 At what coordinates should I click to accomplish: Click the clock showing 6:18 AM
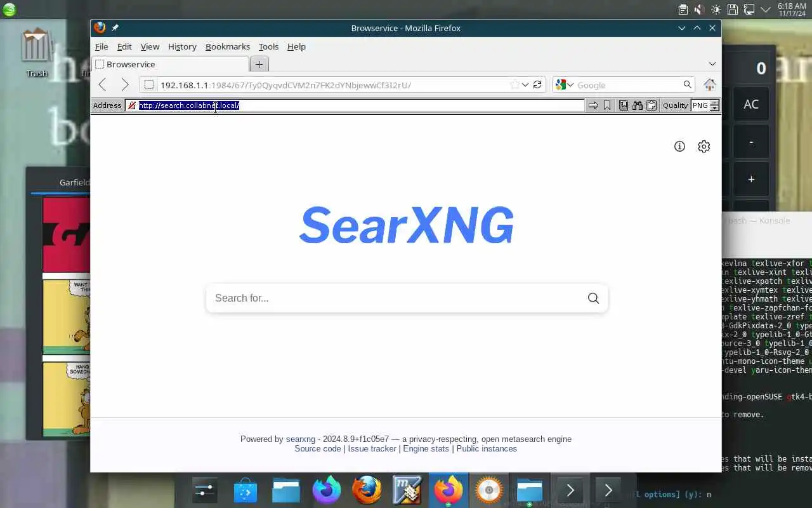pyautogui.click(x=792, y=9)
